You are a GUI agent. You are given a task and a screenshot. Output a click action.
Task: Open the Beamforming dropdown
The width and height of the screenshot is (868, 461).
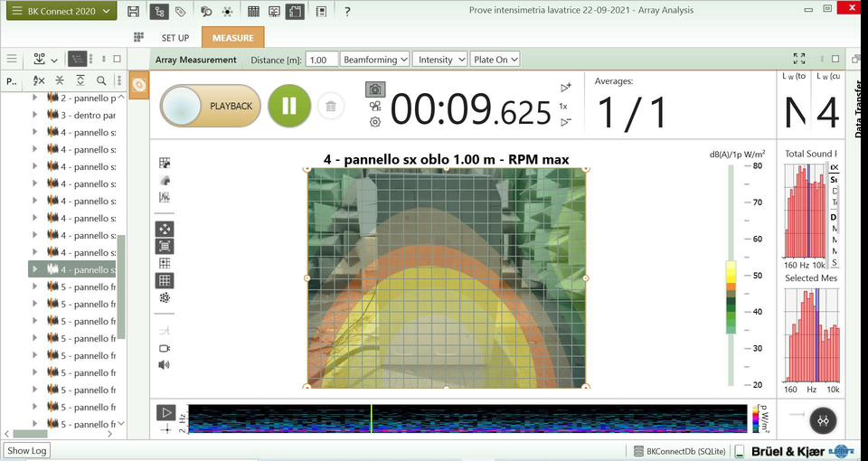pyautogui.click(x=374, y=60)
